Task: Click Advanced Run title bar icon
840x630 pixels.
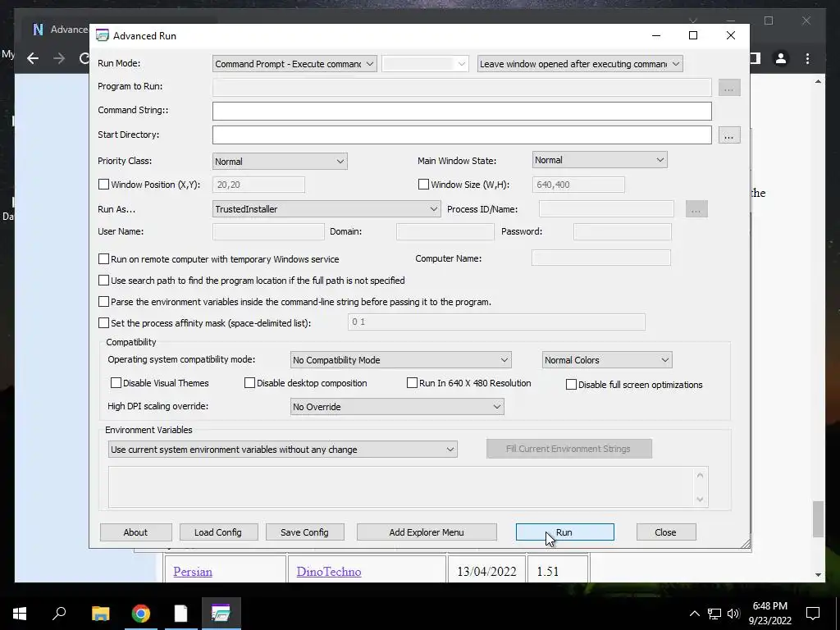Action: coord(102,36)
